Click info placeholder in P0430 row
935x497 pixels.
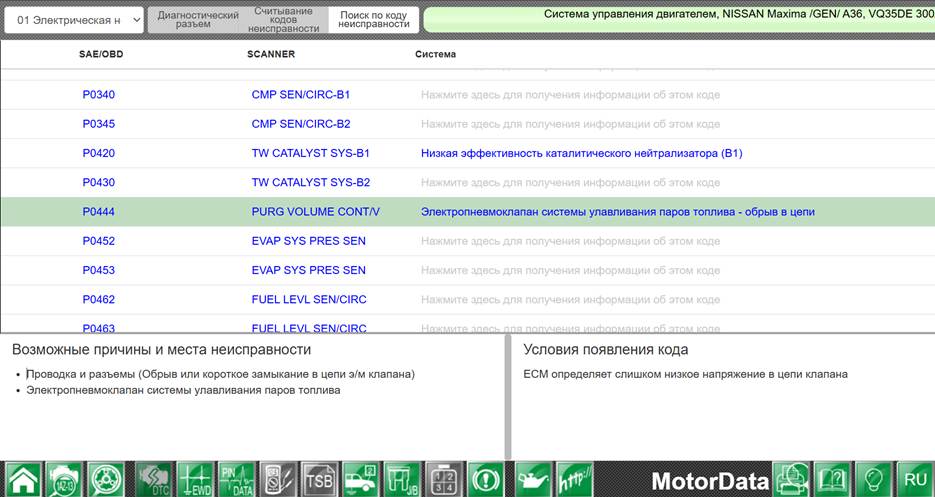tap(570, 183)
